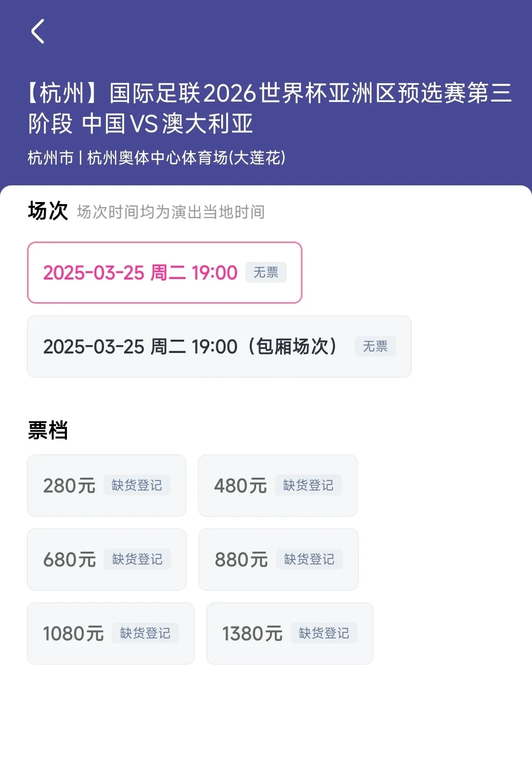
Task: Select the 1380元 ticket tier
Action: (x=252, y=633)
